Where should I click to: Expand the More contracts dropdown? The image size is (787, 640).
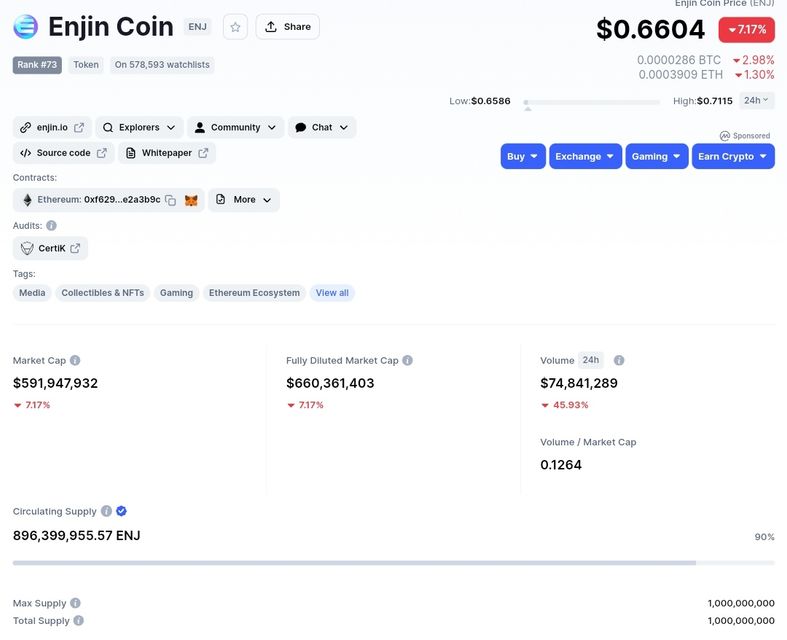(x=244, y=200)
